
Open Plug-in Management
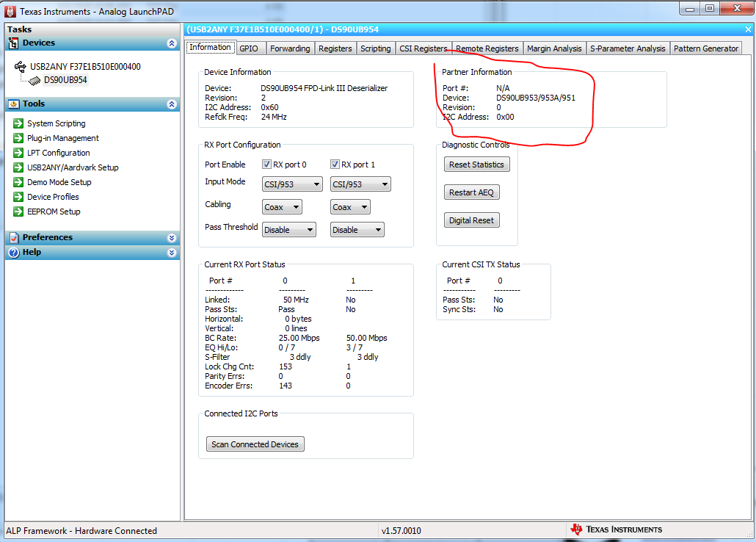(x=63, y=138)
